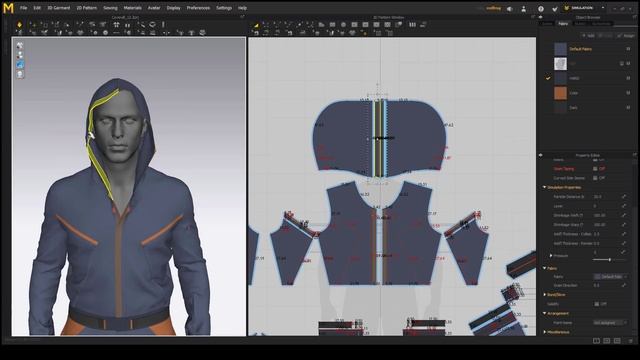Click the speaker icon in top bar
This screenshot has height=360, width=640.
[x=509, y=9]
